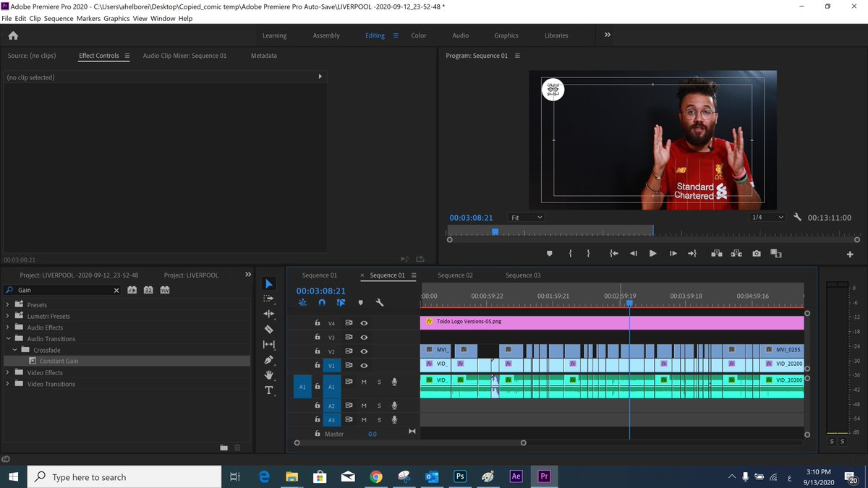Open the Fit zoom level dropdown
Image resolution: width=868 pixels, height=488 pixels.
pos(526,217)
